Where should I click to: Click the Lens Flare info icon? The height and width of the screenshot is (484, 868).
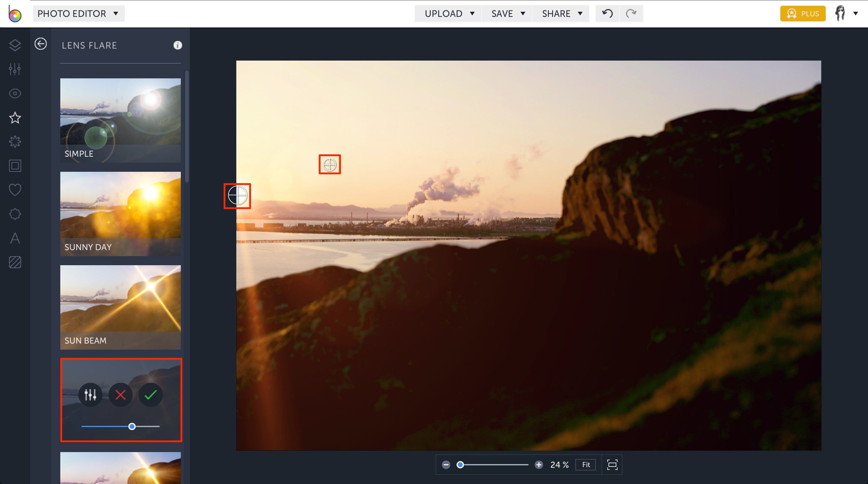tap(178, 45)
